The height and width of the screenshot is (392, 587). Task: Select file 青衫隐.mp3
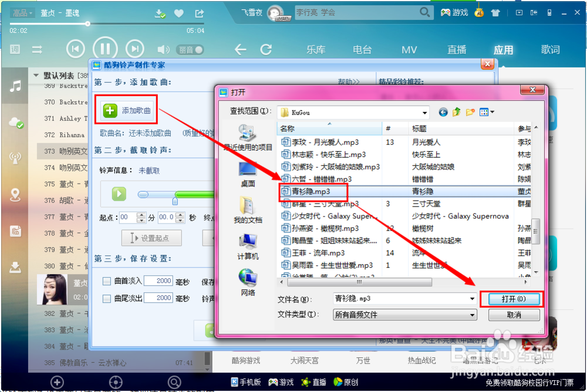point(311,192)
